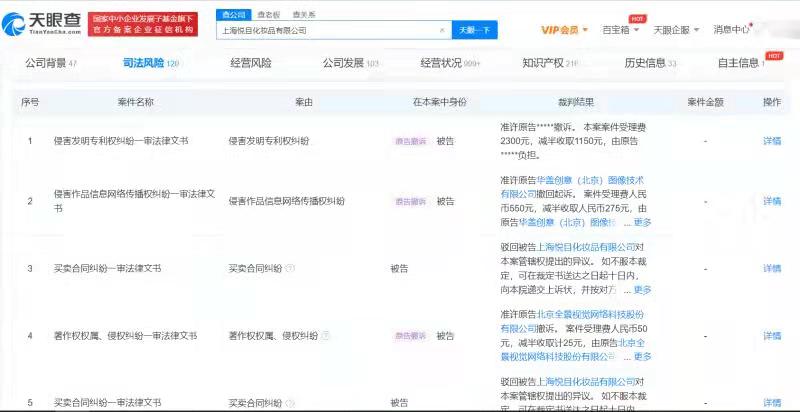Open the 天眼企服 dropdown menu
The width and height of the screenshot is (800, 412).
tap(676, 30)
